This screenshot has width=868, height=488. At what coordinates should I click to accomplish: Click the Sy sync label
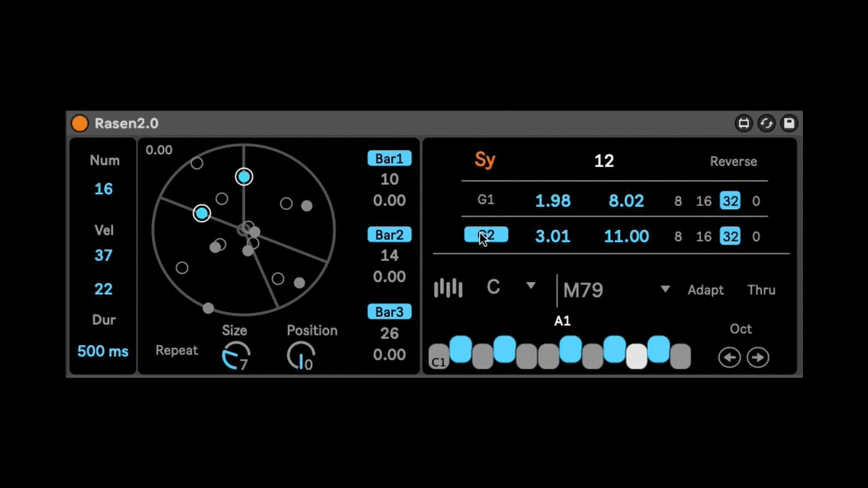485,161
